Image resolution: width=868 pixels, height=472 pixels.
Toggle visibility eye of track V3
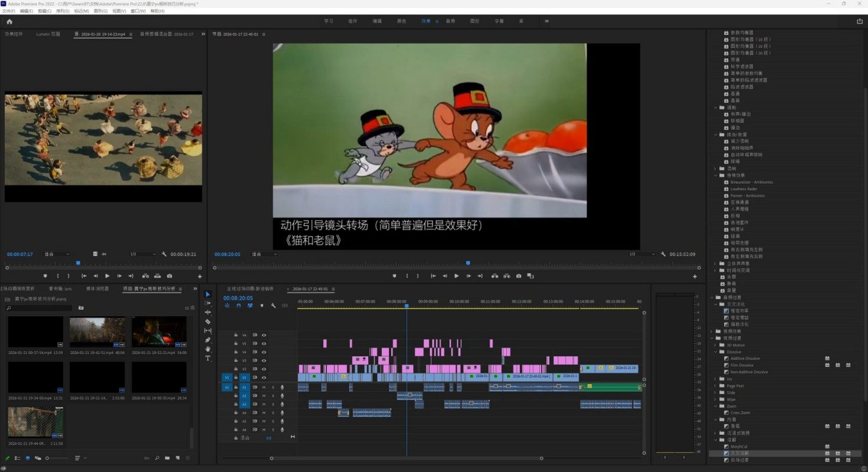pos(264,360)
